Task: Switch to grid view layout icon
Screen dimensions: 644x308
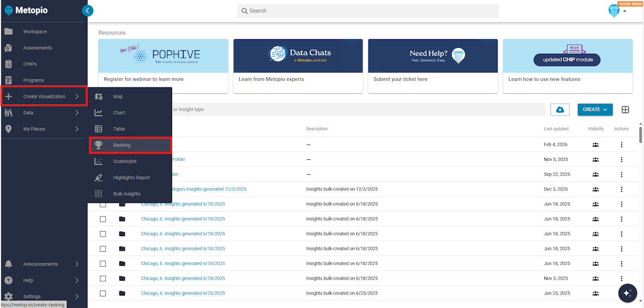Action: [x=625, y=110]
